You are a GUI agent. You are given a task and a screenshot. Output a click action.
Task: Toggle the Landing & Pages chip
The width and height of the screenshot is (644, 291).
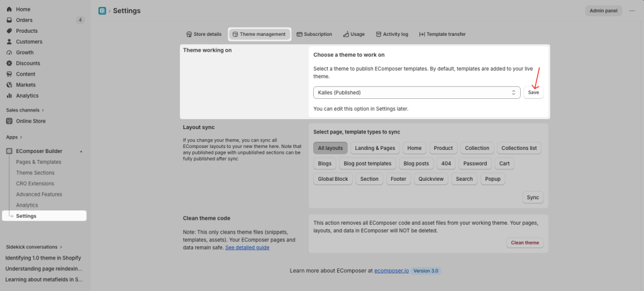tap(375, 148)
